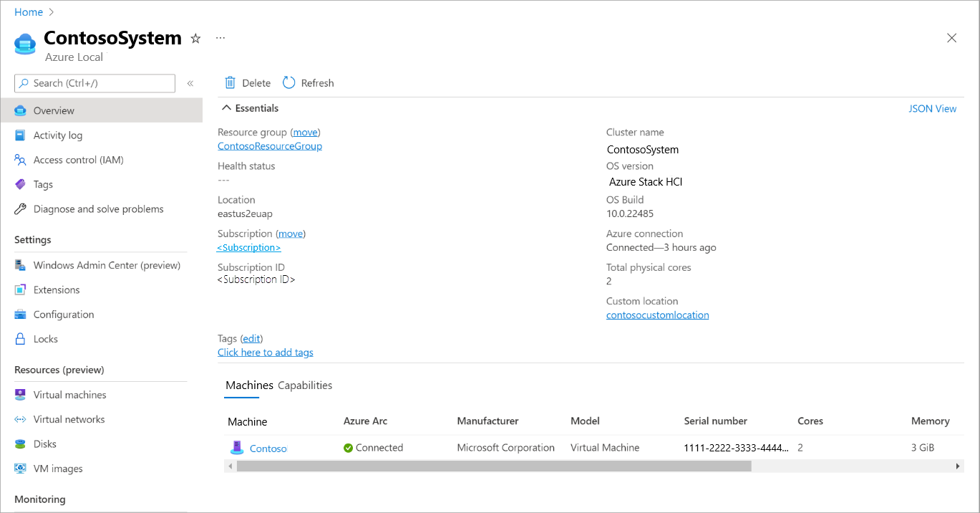
Task: Open Virtual machines under Resources
Action: [69, 395]
